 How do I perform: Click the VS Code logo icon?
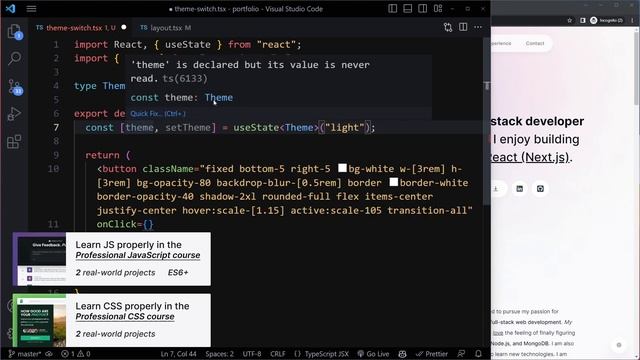11,9
